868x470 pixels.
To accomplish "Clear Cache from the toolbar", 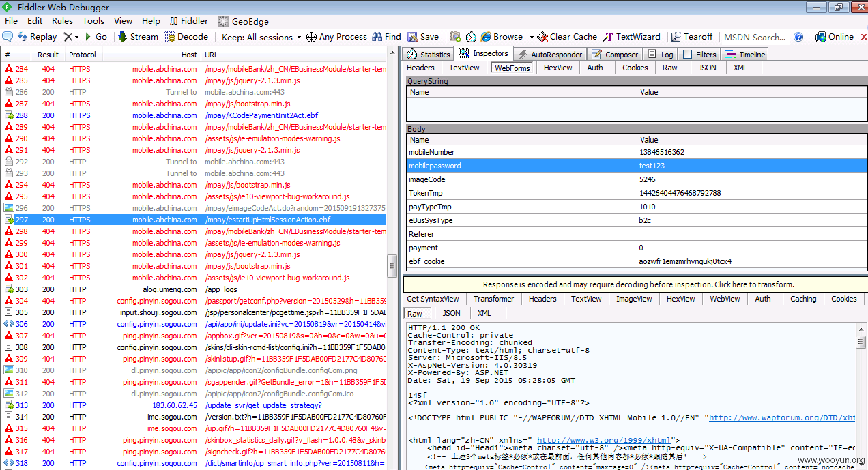I will click(567, 36).
